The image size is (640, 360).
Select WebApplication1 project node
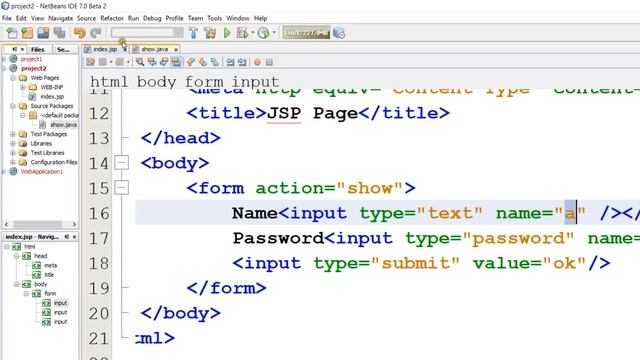42,171
